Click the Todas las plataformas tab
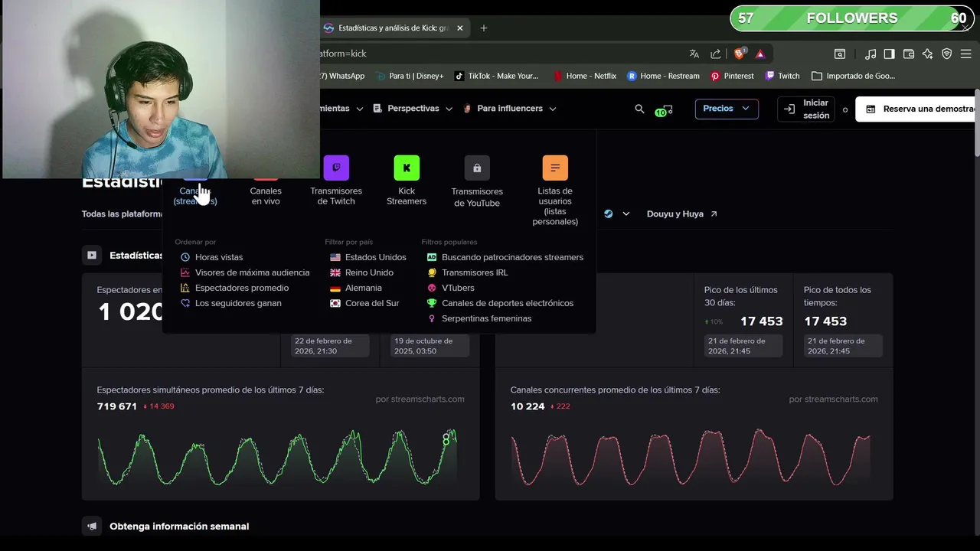Viewport: 980px width, 551px height. pyautogui.click(x=122, y=214)
